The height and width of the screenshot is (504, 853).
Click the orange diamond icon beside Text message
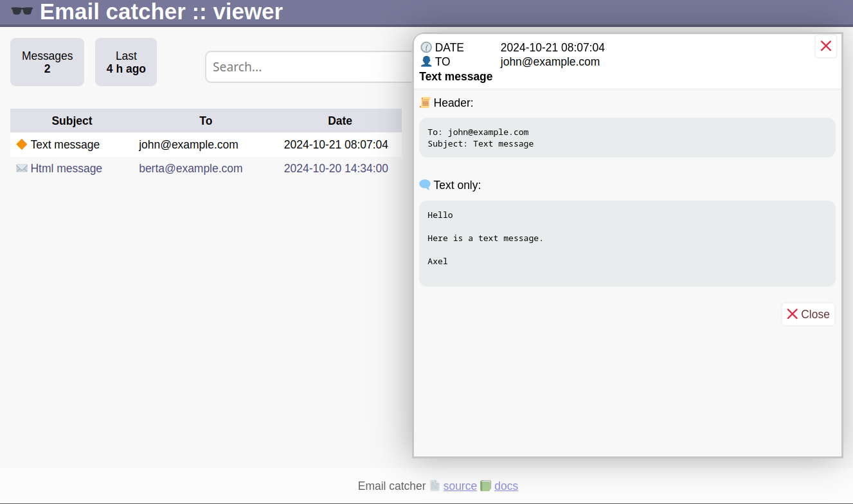pyautogui.click(x=22, y=144)
